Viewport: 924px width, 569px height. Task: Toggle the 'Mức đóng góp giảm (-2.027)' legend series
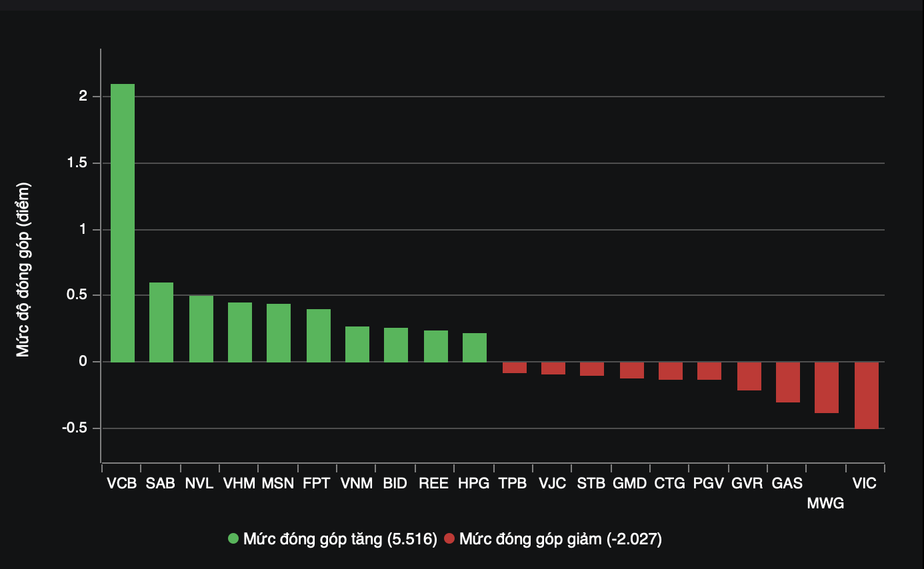pos(560,539)
